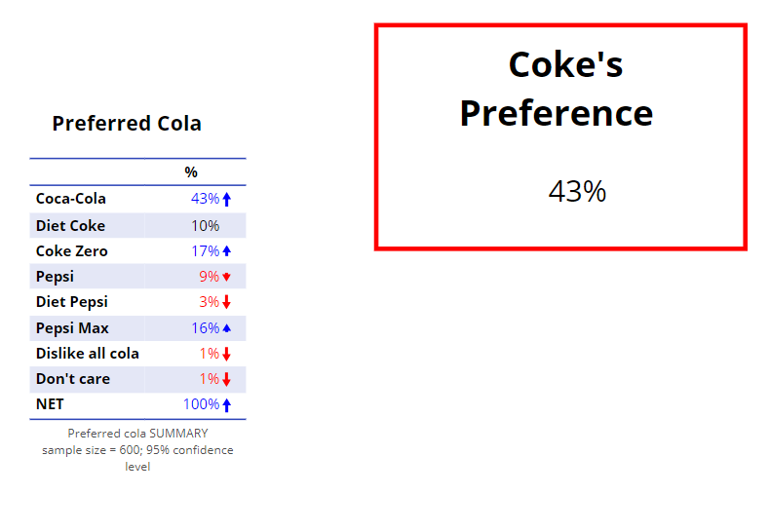Click the Preferred Cola table title
The width and height of the screenshot is (770, 532).
127,123
